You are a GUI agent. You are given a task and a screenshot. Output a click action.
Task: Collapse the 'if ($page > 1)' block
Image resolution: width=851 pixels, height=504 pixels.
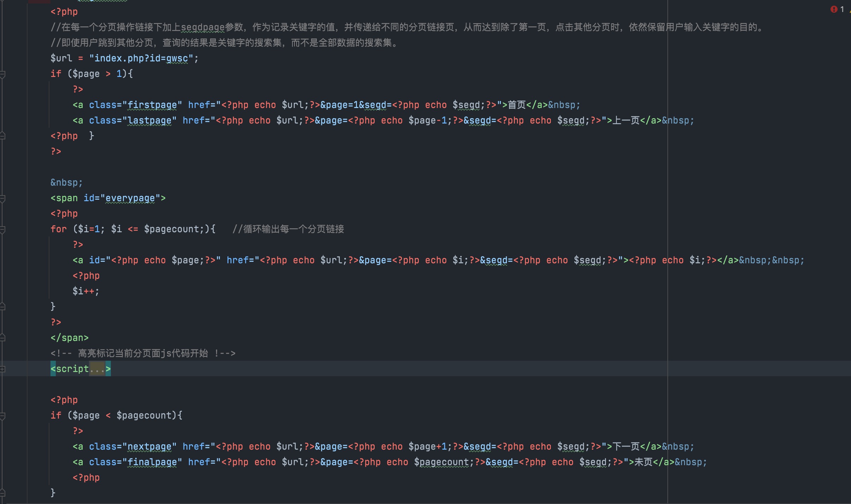2,74
